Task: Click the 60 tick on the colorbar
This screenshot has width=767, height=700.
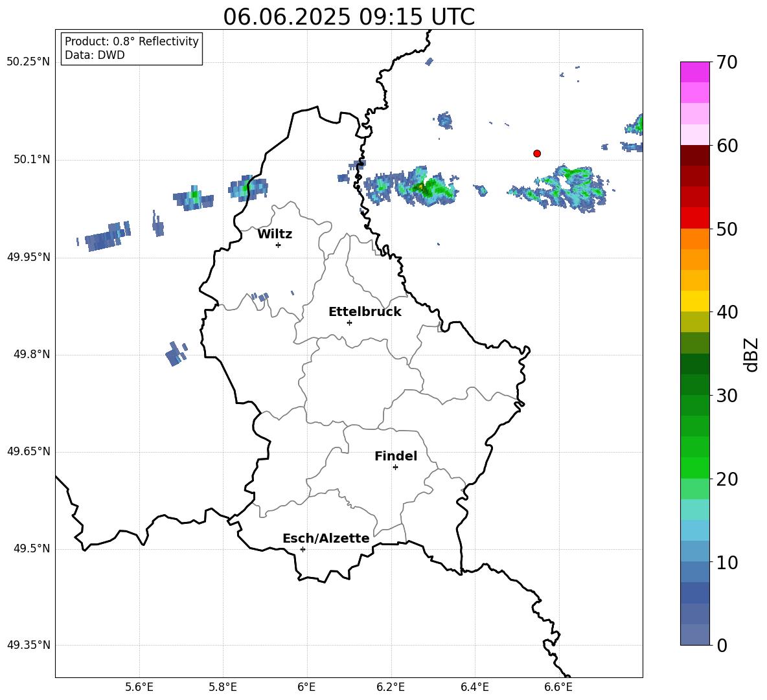Action: pyautogui.click(x=727, y=146)
